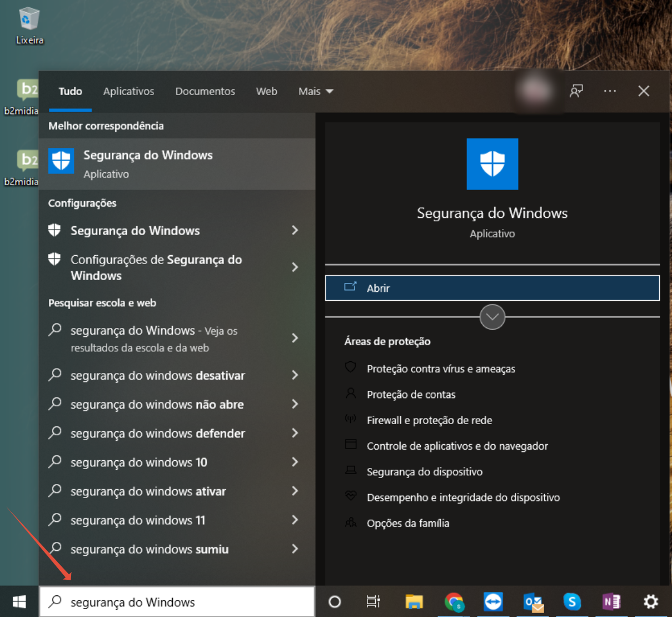Select best match Segurança do Windows Aplicativo
The height and width of the screenshot is (617, 672).
pyautogui.click(x=177, y=164)
